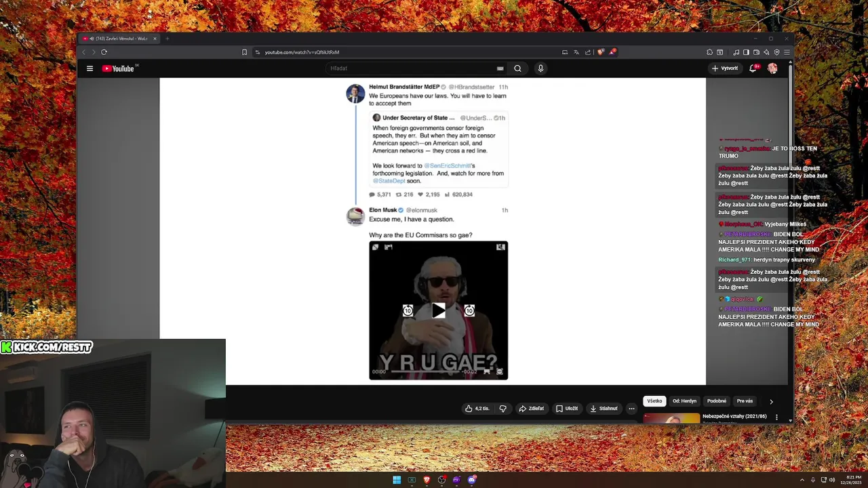
Task: Click the share icon in address bar
Action: coord(588,52)
